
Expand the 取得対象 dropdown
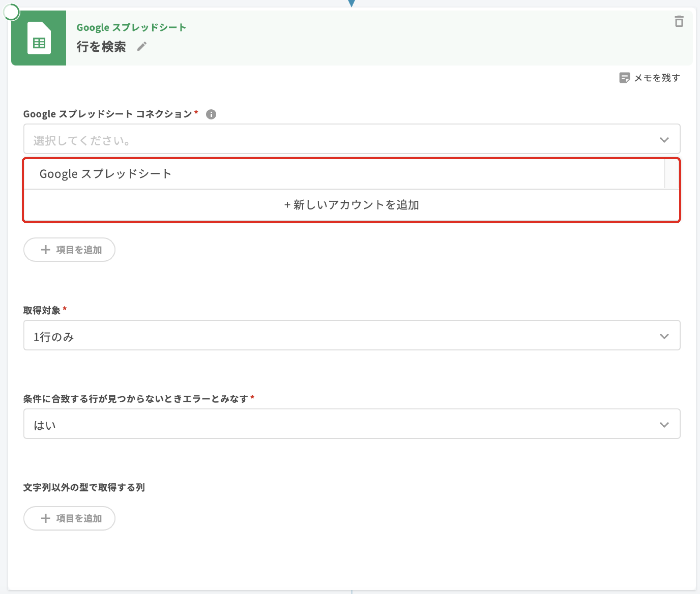click(664, 336)
